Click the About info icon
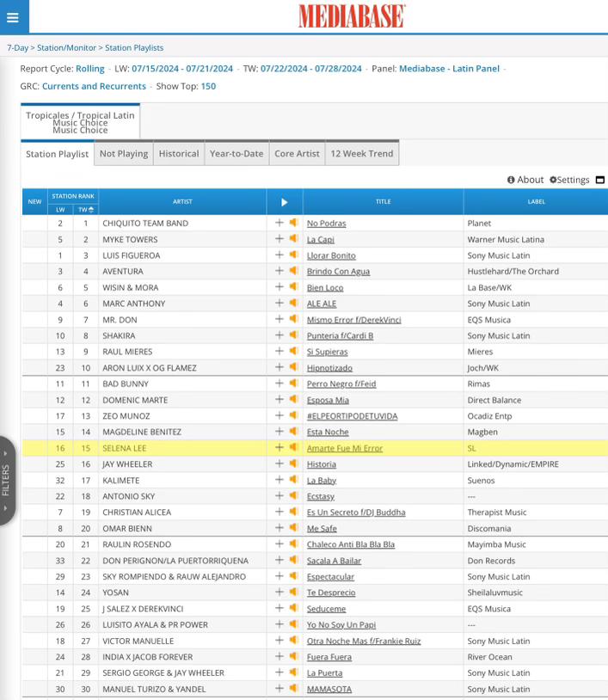The height and width of the screenshot is (700, 608). [511, 180]
